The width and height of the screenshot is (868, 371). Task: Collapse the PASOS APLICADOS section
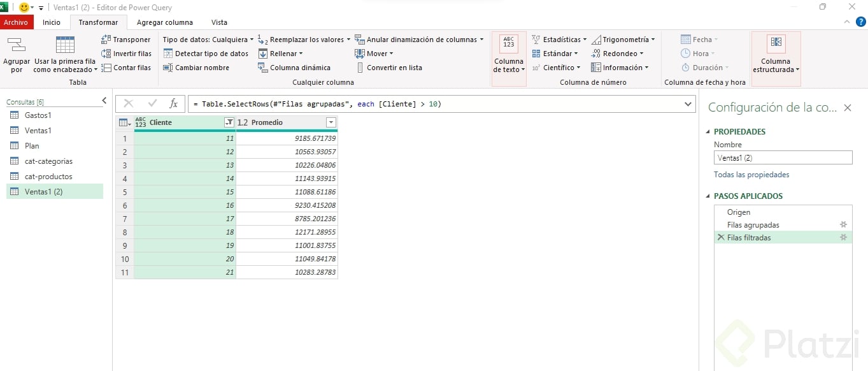click(x=708, y=196)
